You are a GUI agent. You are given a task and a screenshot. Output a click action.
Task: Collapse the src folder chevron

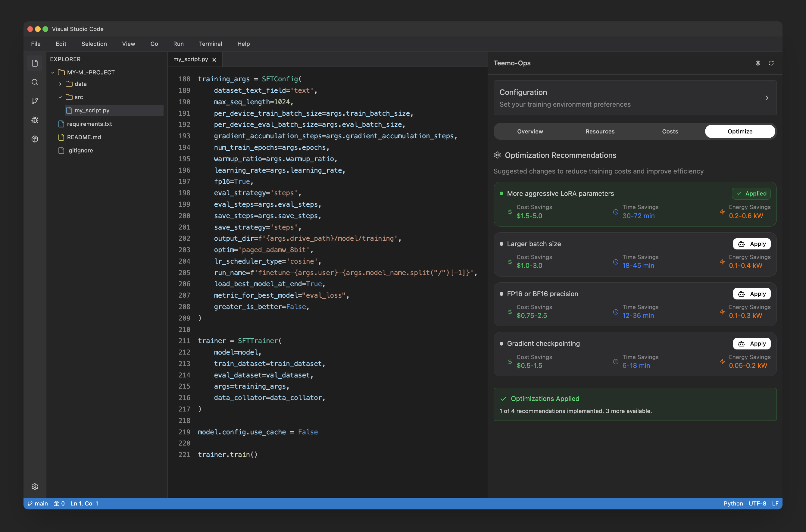[x=60, y=97]
